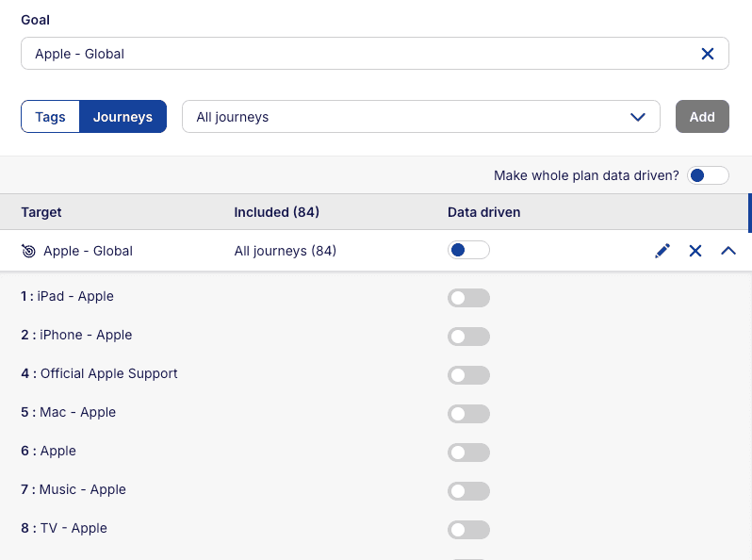
Task: Enable data driven for iPhone - Apple
Action: pos(468,337)
